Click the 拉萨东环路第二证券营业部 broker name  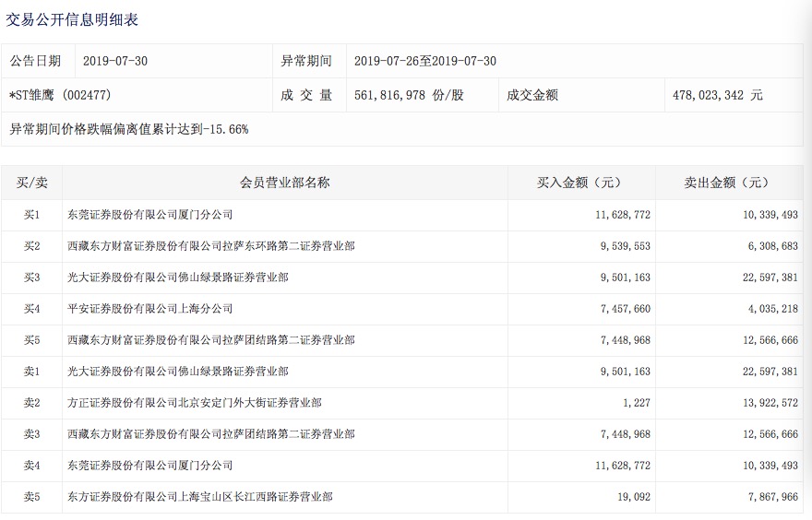click(x=211, y=246)
